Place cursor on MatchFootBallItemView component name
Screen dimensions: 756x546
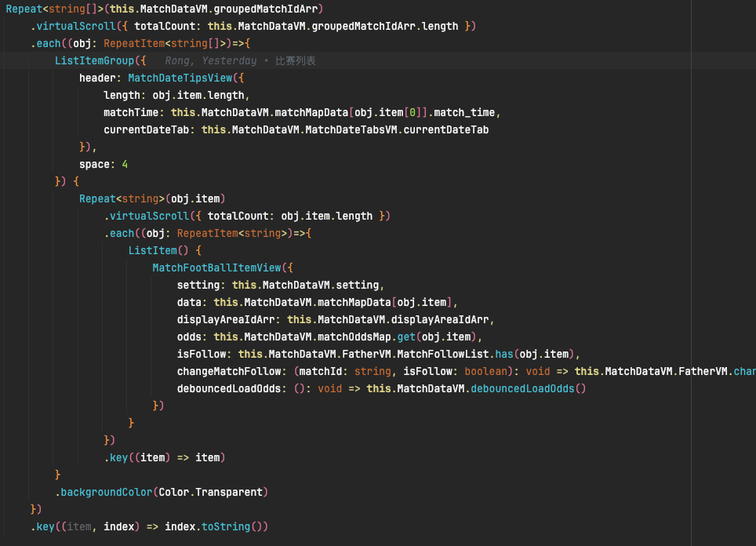click(x=217, y=268)
